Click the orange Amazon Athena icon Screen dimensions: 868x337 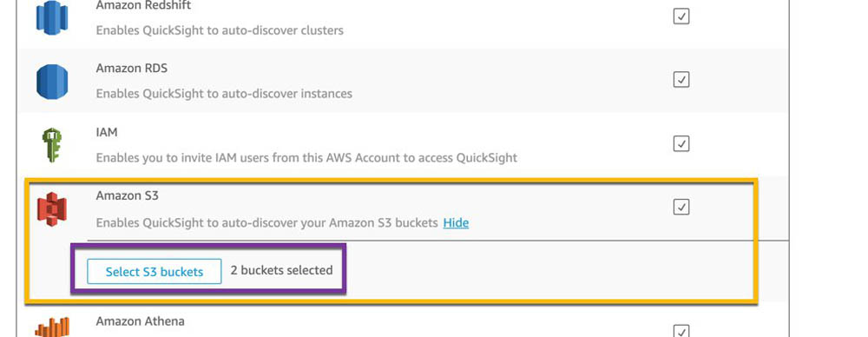(x=52, y=327)
